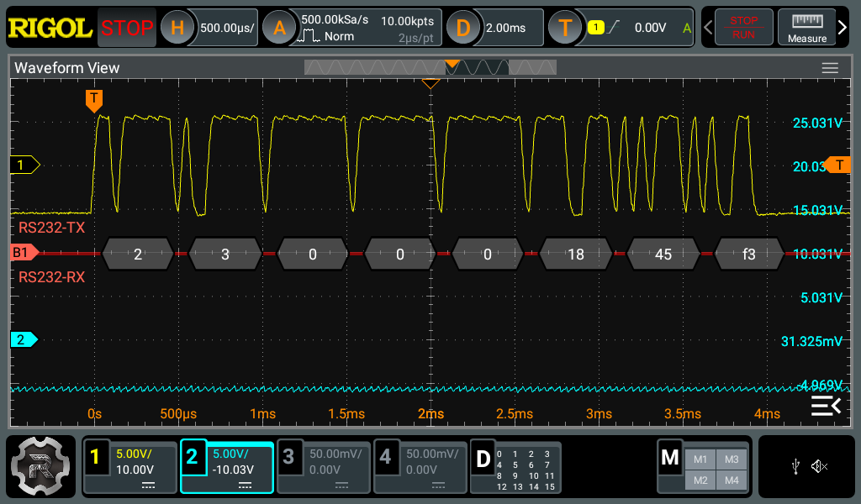Open the Trigger T menu

click(565, 26)
